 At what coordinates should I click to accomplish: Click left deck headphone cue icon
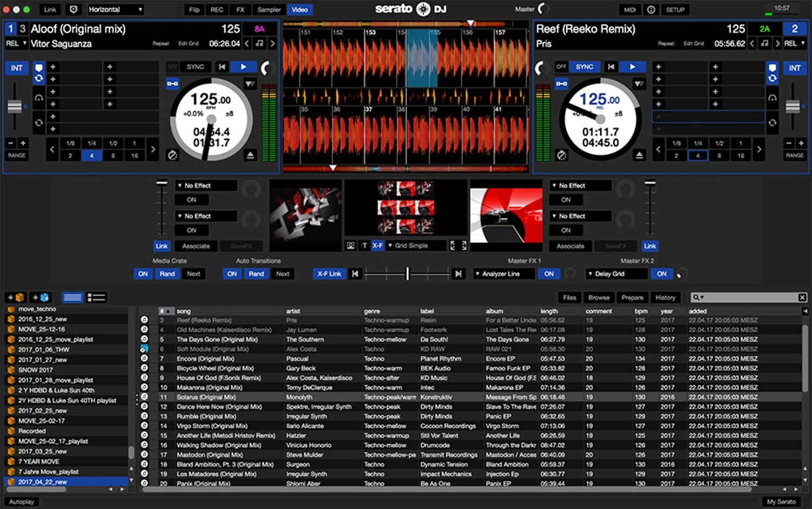tap(38, 99)
